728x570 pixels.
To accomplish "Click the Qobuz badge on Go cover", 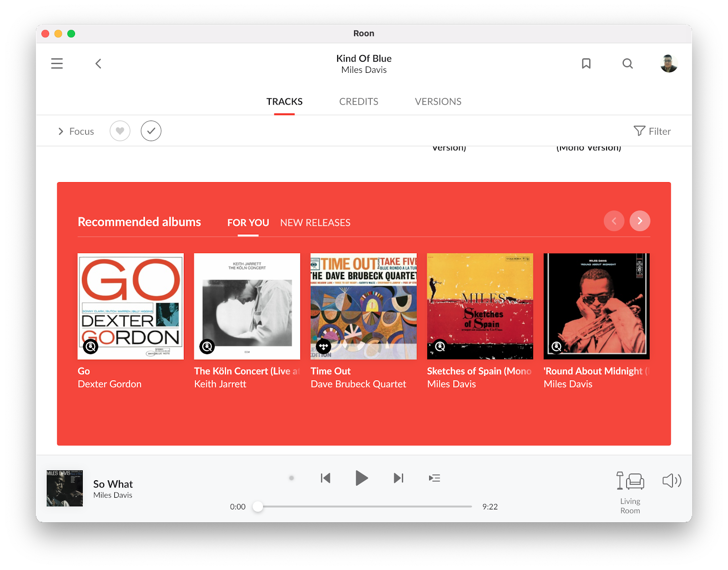I will [x=91, y=346].
